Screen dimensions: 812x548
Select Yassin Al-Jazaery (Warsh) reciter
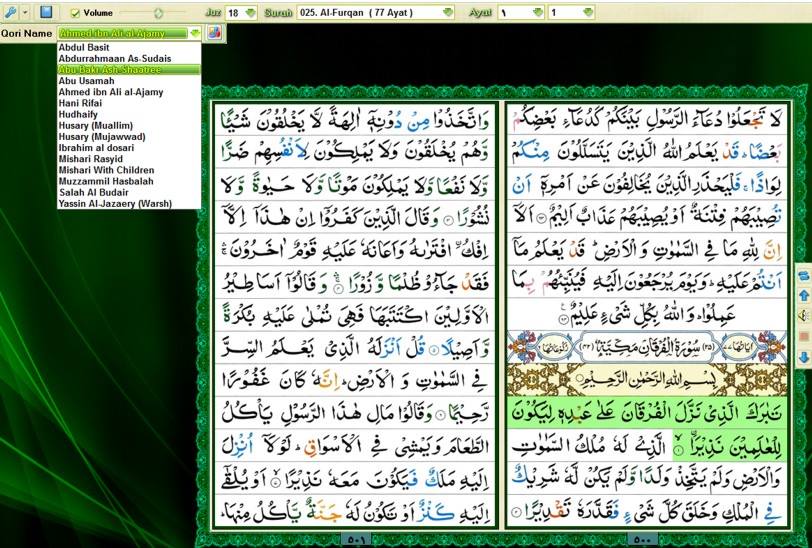click(129, 204)
